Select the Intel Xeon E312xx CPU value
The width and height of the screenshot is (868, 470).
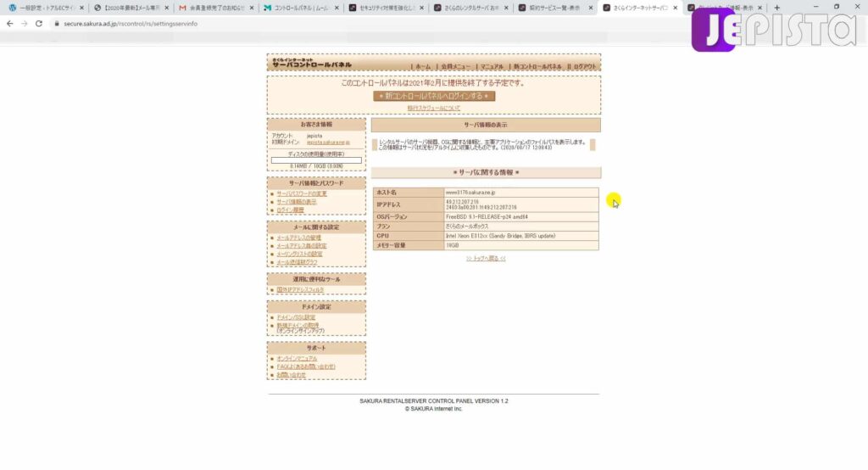[500, 236]
